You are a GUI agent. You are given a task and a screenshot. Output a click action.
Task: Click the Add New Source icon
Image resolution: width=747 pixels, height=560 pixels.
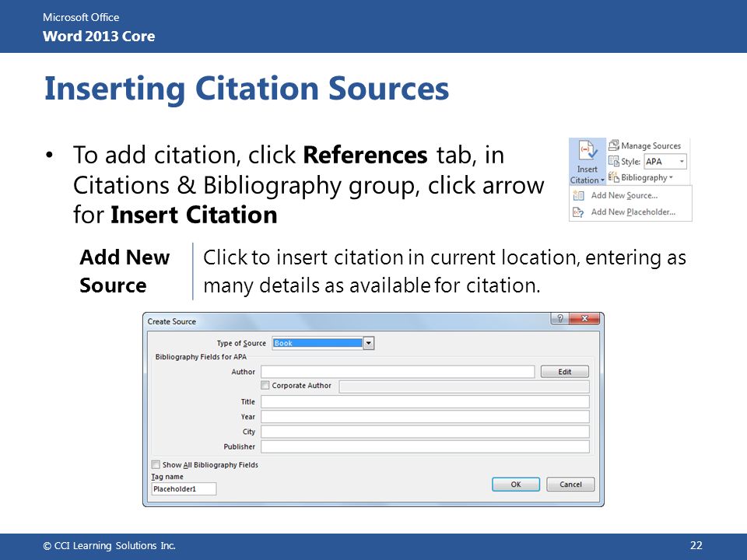[578, 195]
